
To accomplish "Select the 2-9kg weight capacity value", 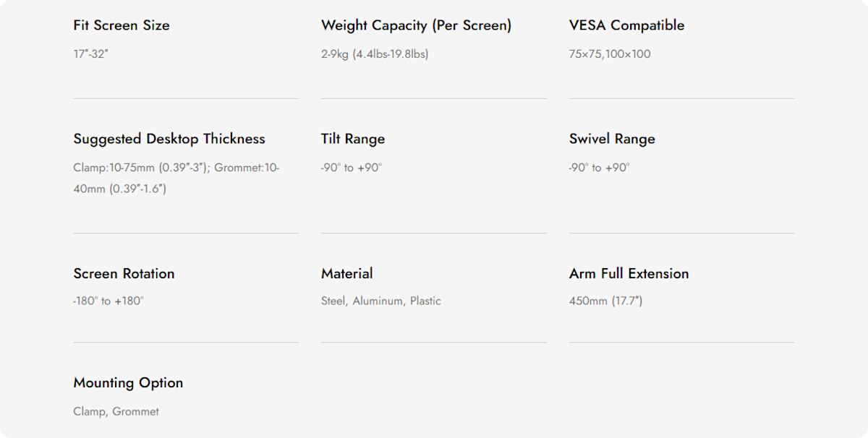I will coord(375,54).
